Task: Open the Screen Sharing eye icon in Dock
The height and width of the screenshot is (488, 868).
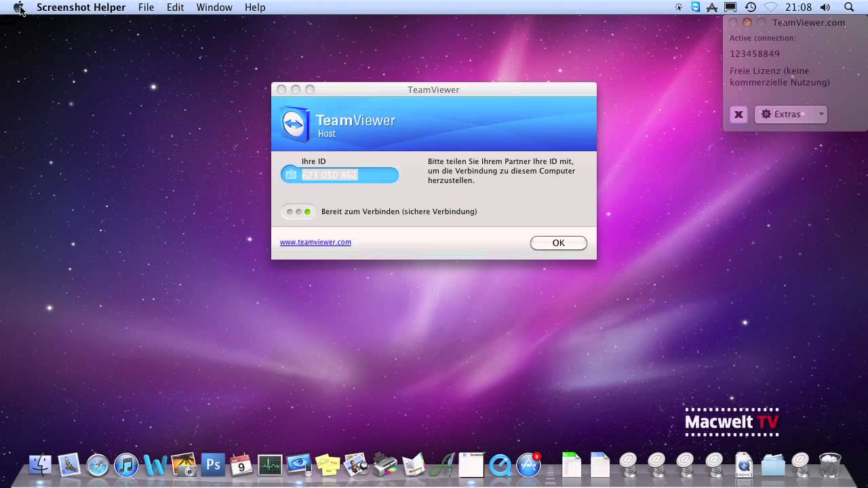Action: (299, 465)
